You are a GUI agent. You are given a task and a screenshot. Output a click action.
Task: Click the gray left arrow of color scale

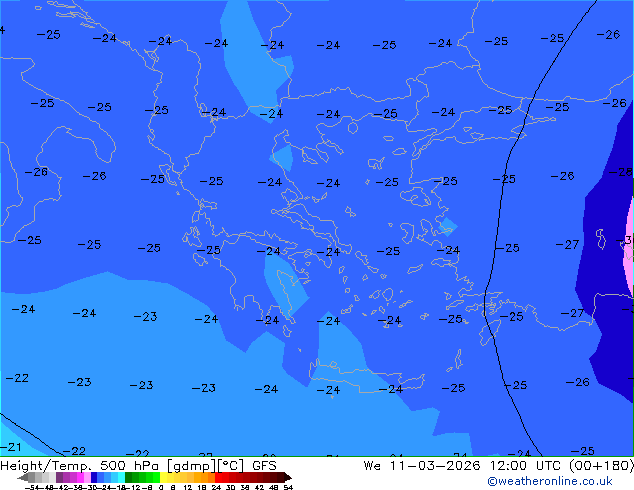[23, 478]
